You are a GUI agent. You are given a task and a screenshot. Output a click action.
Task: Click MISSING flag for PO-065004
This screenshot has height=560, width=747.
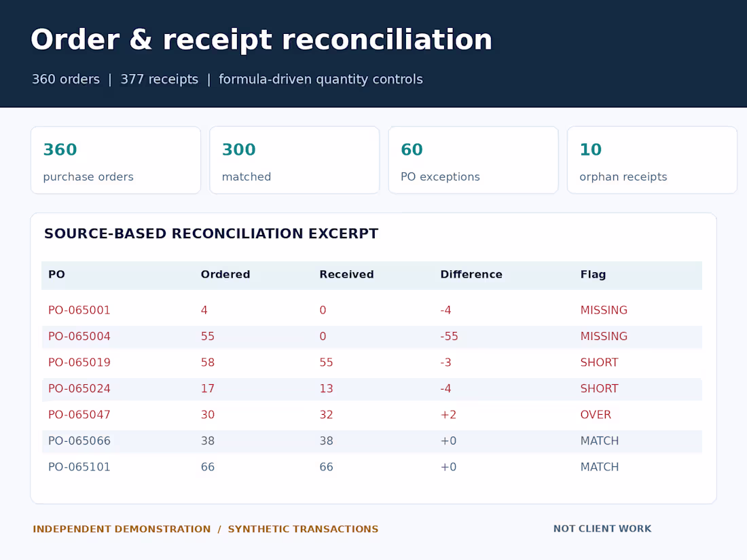pyautogui.click(x=604, y=336)
